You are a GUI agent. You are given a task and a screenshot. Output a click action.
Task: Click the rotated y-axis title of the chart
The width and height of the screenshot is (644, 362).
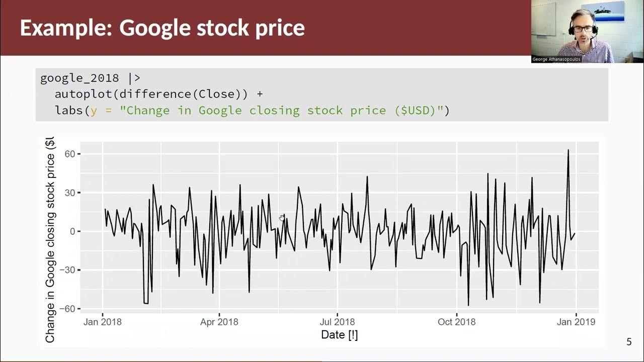click(50, 240)
